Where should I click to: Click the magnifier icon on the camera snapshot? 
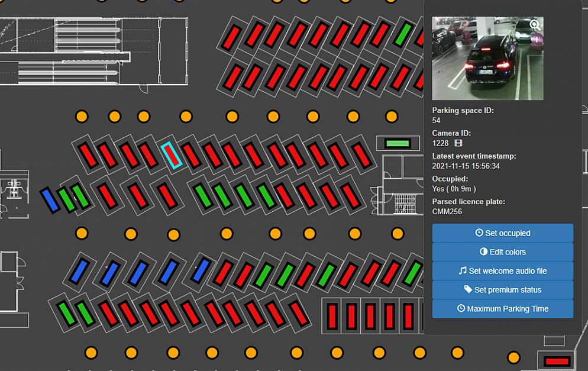click(535, 25)
